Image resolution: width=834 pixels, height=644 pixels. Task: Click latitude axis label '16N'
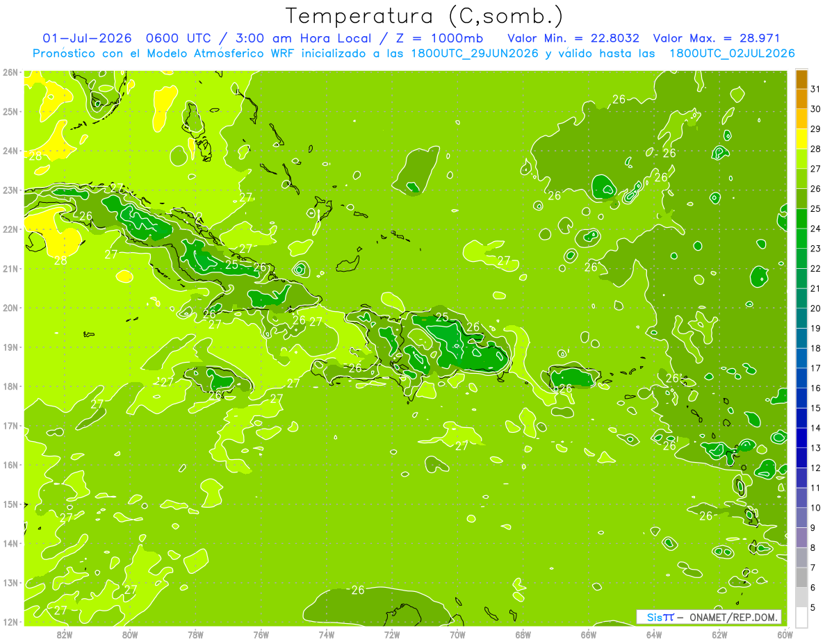coord(10,465)
